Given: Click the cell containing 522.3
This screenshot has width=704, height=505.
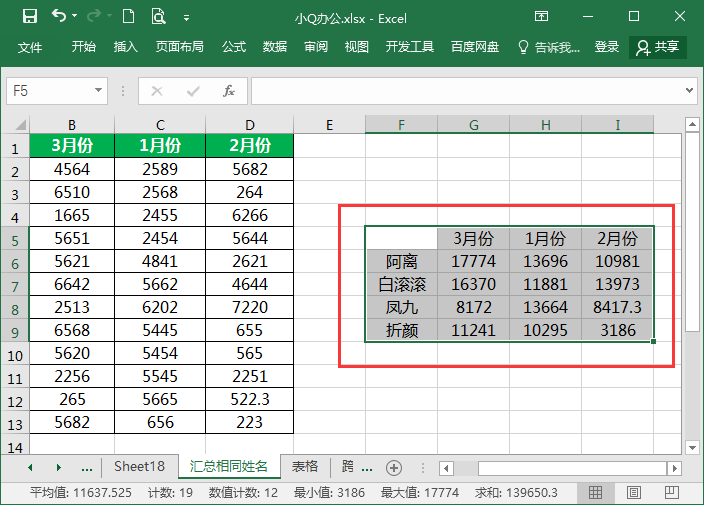Looking at the screenshot, I should 250,399.
